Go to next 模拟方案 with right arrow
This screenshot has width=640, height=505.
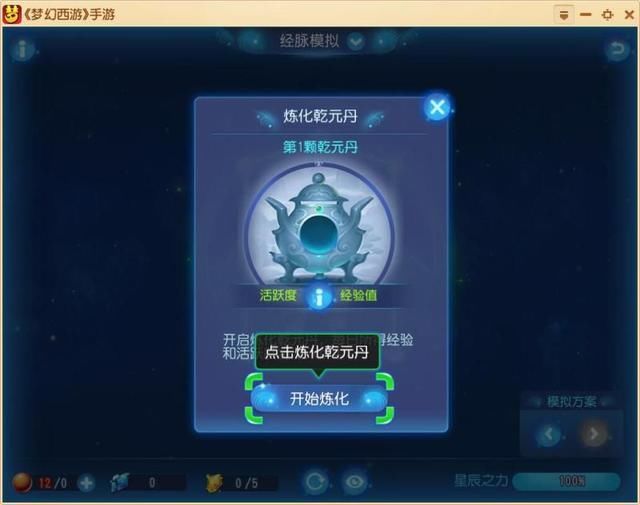(593, 434)
